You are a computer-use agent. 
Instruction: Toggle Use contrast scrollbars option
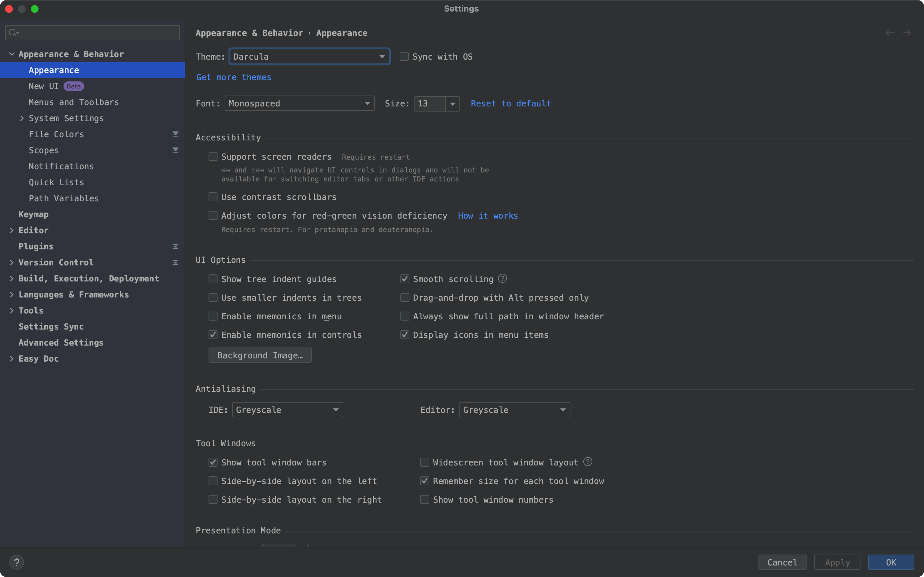point(213,197)
